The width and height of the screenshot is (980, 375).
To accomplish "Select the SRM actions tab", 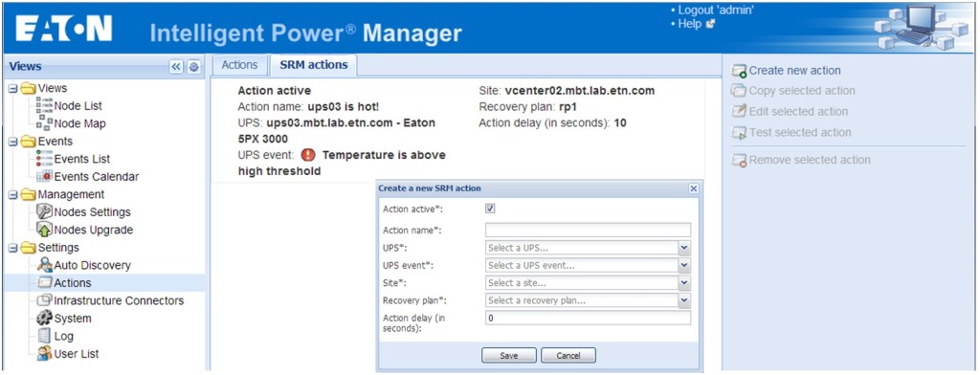I will pyautogui.click(x=313, y=65).
